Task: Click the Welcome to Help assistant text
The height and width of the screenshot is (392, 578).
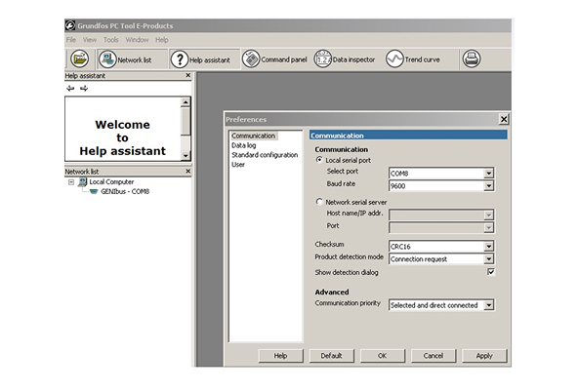Action: pos(122,137)
